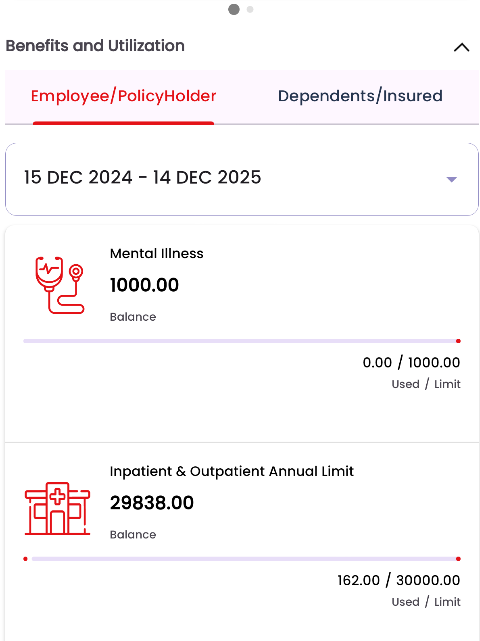Switch to the Employee/PolicyHolder tab
Image resolution: width=480 pixels, height=641 pixels.
click(x=123, y=96)
